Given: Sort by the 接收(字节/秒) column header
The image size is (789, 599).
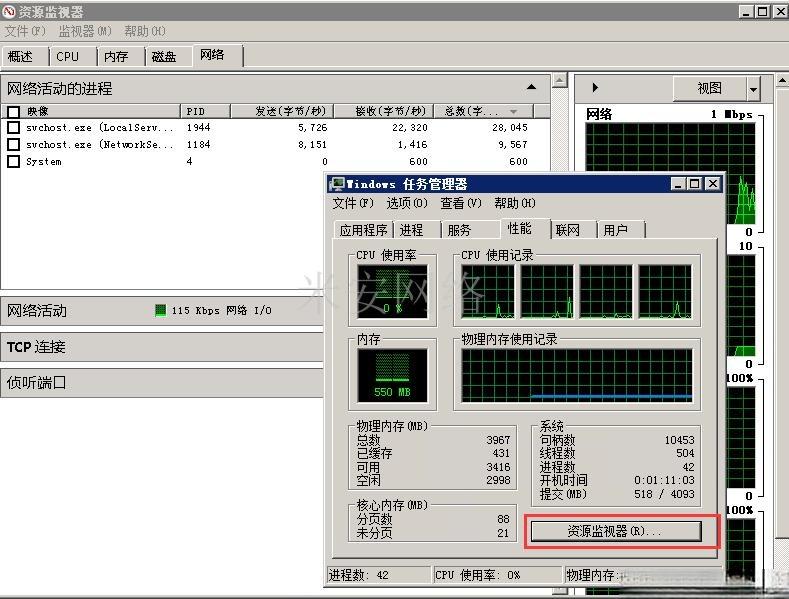Looking at the screenshot, I should [384, 111].
